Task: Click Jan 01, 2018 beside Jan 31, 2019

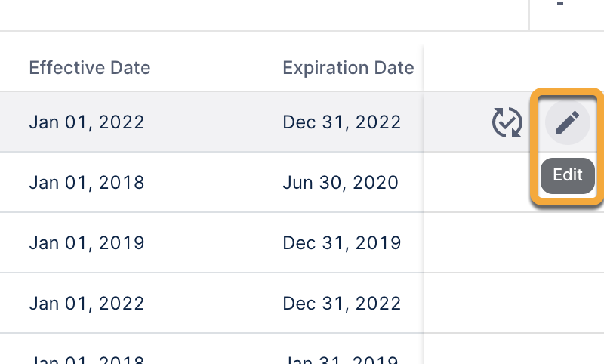Action: click(87, 358)
